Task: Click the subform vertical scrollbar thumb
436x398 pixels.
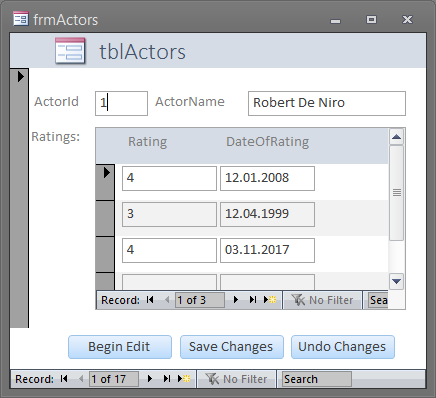Action: tap(396, 193)
